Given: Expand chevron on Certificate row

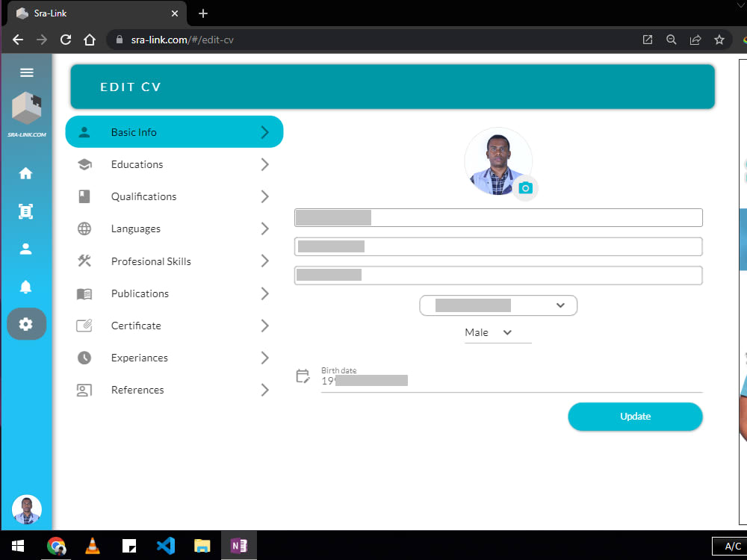Looking at the screenshot, I should pos(265,326).
